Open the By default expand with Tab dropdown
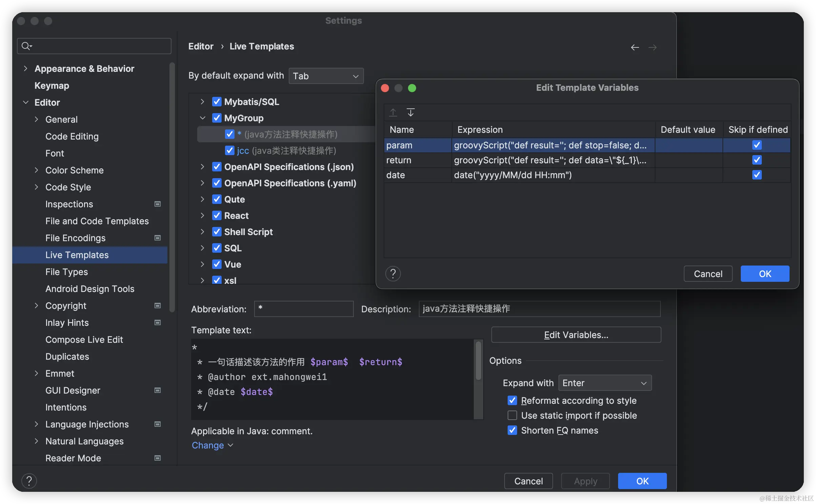Viewport: 816px width, 504px height. (x=326, y=76)
